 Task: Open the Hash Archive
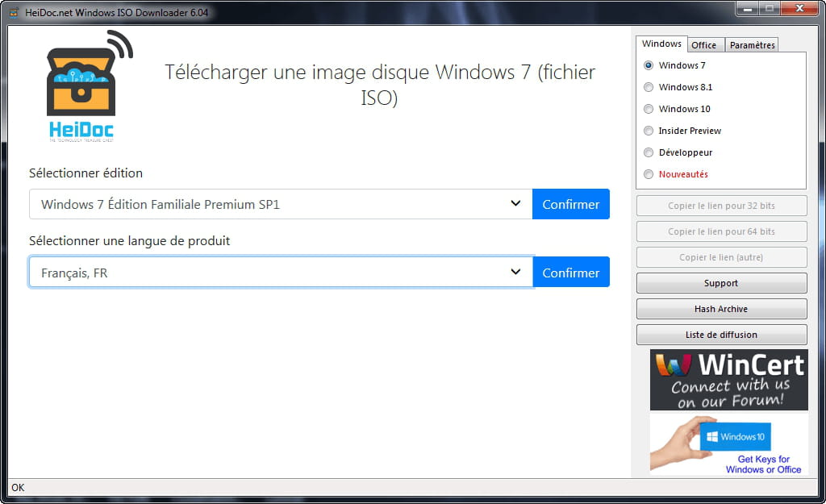722,309
